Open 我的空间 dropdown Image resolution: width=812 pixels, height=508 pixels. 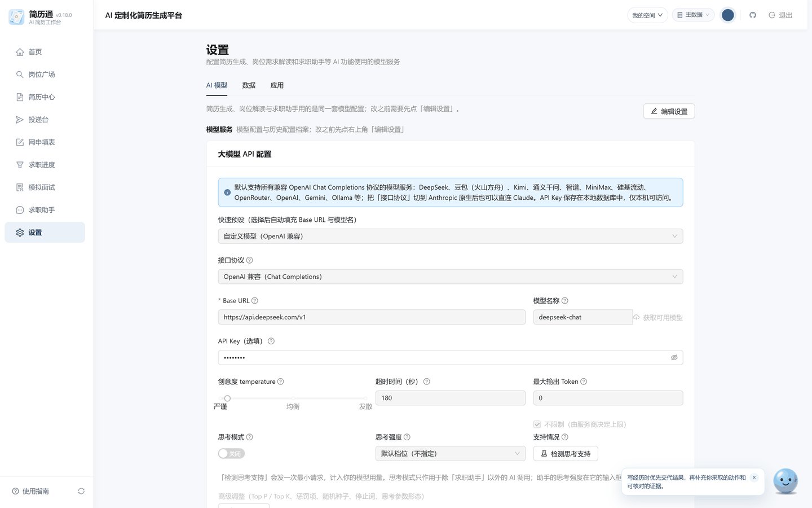647,15
